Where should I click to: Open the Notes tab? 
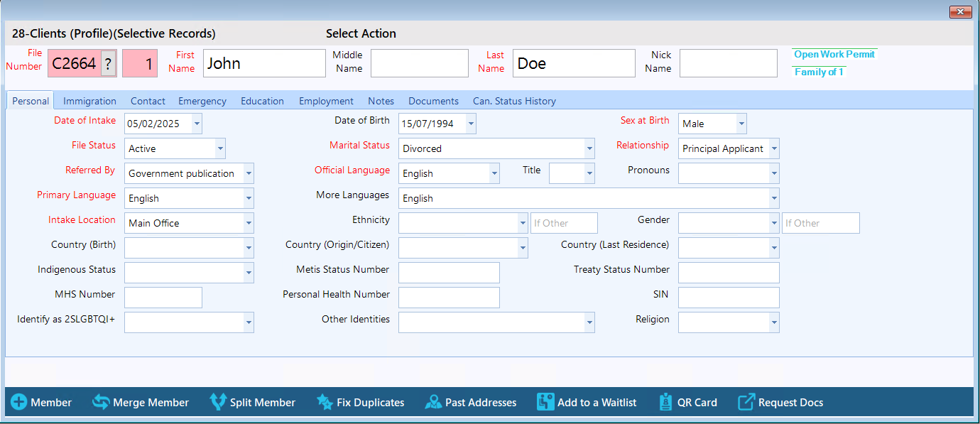381,101
